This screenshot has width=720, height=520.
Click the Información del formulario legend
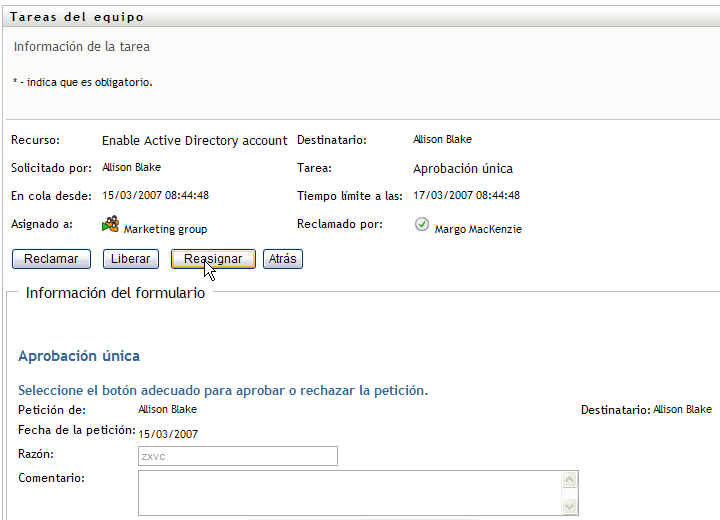[115, 293]
